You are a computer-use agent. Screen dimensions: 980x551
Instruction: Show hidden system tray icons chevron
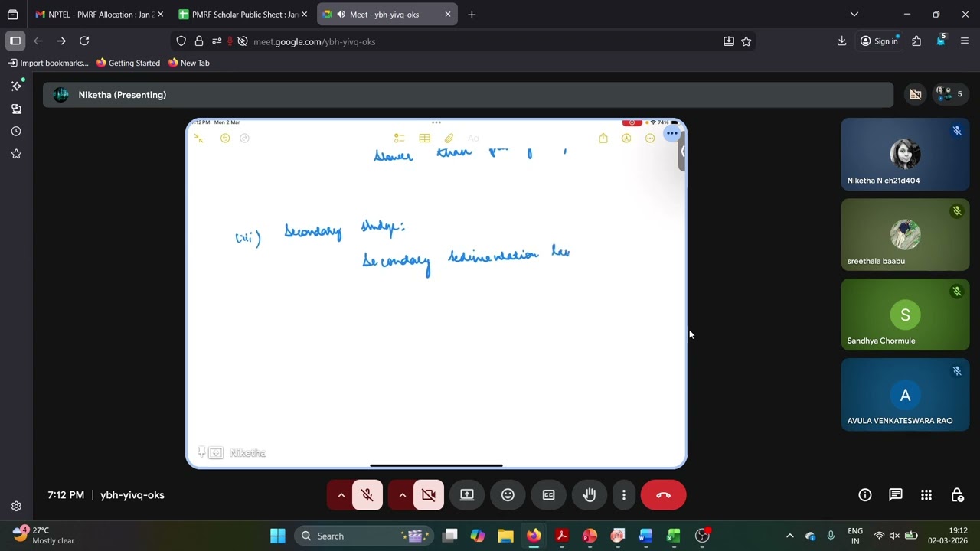point(790,536)
